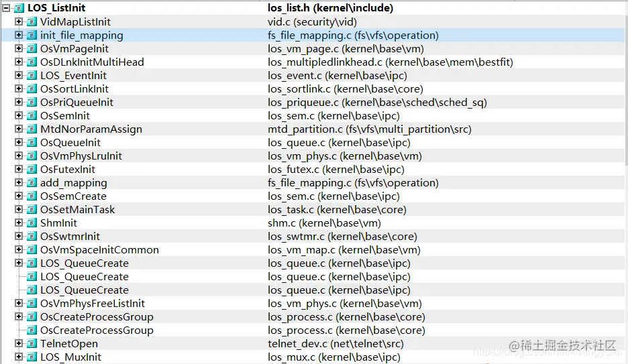628x364 pixels.
Task: Click the function icon beside OsSemCreate
Action: 32,196
